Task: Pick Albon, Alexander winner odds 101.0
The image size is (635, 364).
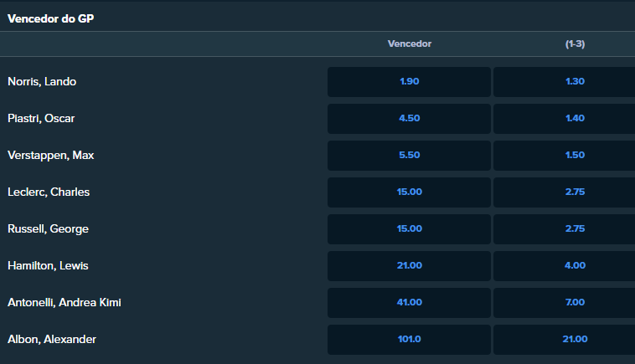Action: [x=409, y=340]
